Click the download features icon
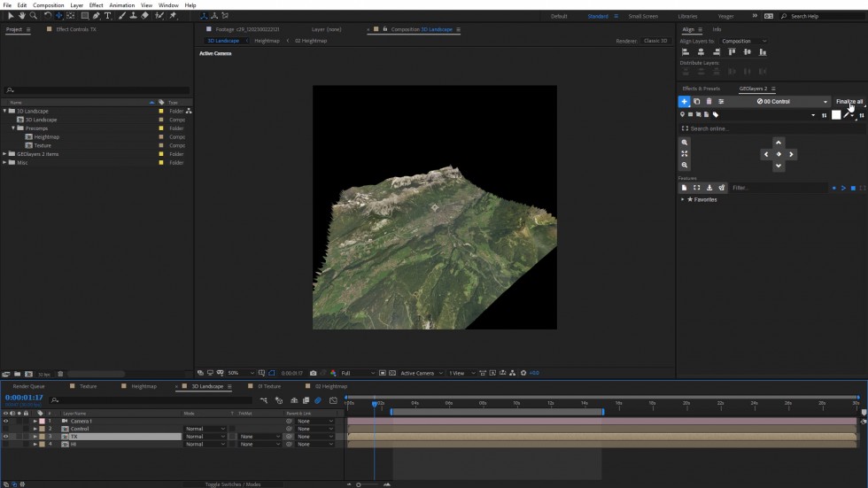 pyautogui.click(x=709, y=188)
